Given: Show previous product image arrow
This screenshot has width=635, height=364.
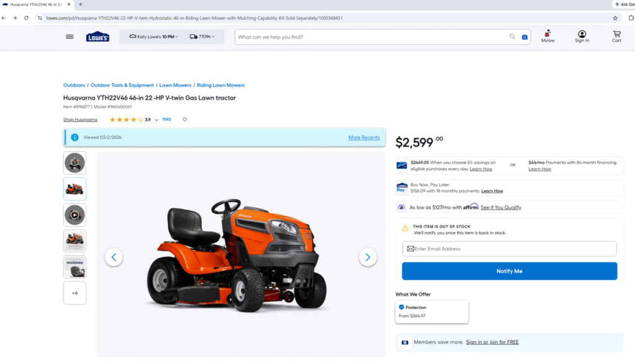Looking at the screenshot, I should [x=113, y=257].
